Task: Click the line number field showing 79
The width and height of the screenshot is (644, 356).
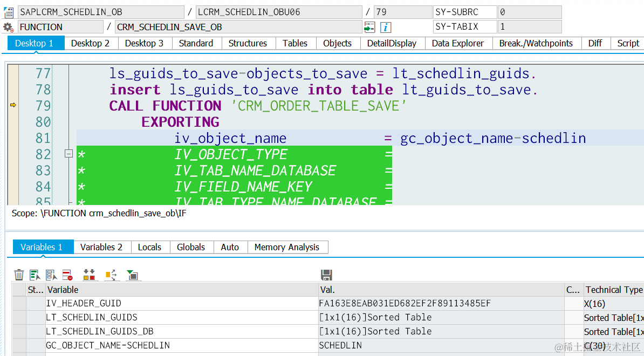Action: (x=403, y=12)
